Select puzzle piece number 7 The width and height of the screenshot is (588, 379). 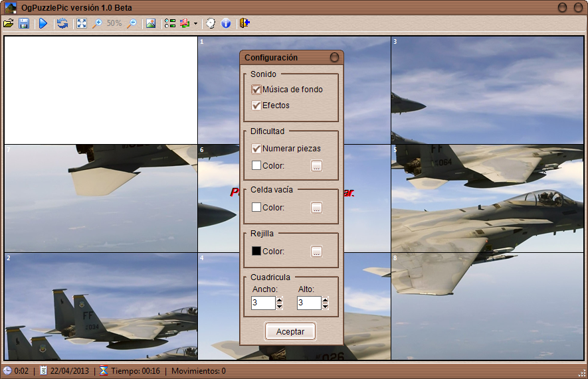pyautogui.click(x=101, y=198)
